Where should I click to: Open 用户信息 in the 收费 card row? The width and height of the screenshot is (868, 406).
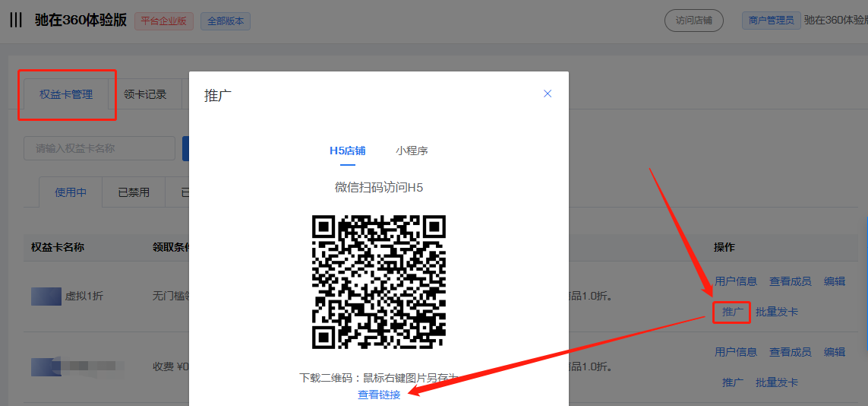(x=736, y=352)
